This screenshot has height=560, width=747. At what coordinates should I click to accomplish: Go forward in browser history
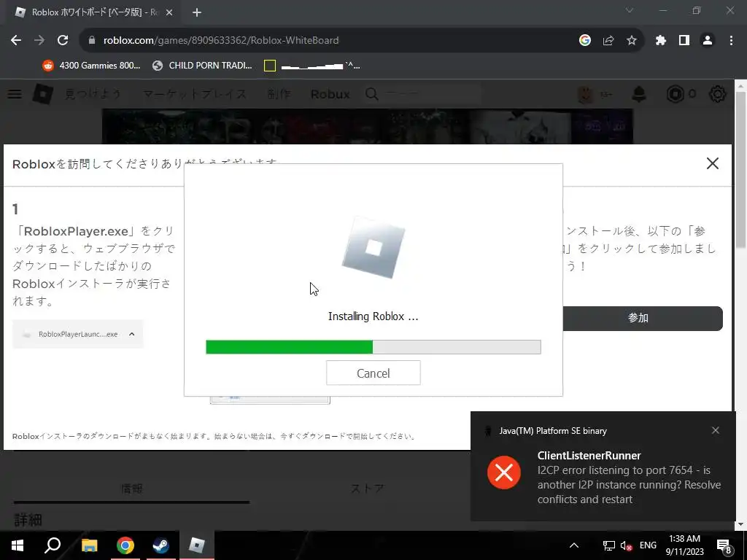(39, 41)
